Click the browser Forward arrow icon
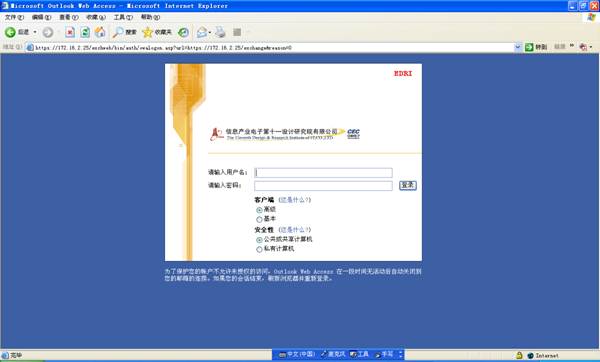Image resolution: width=600 pixels, height=362 pixels. pyautogui.click(x=47, y=33)
